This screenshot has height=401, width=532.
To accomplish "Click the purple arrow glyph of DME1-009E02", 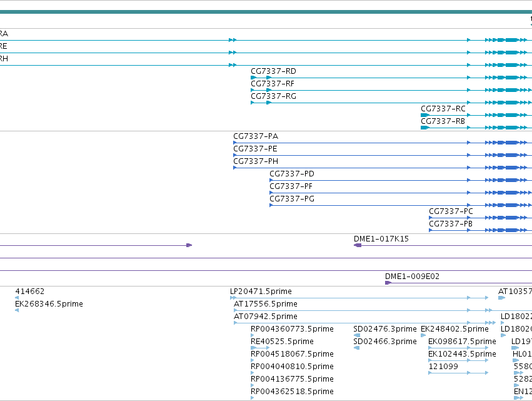I will point(388,283).
